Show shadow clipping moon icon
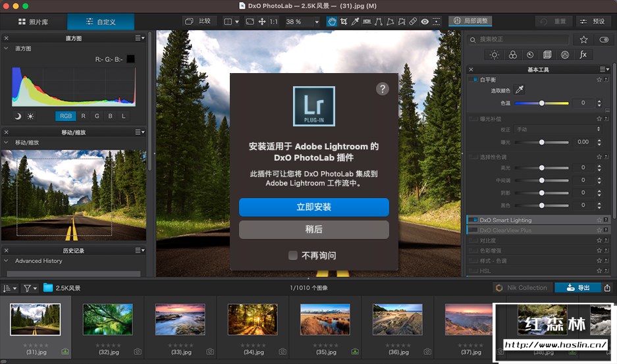Viewport: 617px width, 364px height. pyautogui.click(x=18, y=116)
